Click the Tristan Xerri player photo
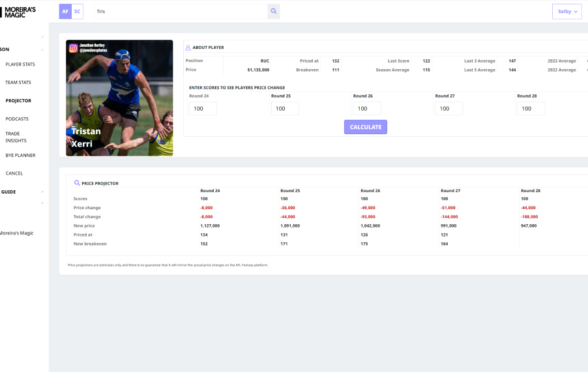Image resolution: width=588 pixels, height=372 pixels. (119, 98)
